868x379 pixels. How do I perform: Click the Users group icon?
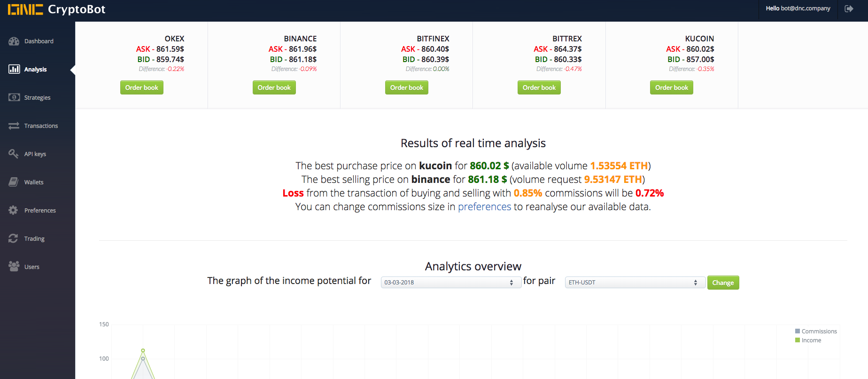point(14,266)
